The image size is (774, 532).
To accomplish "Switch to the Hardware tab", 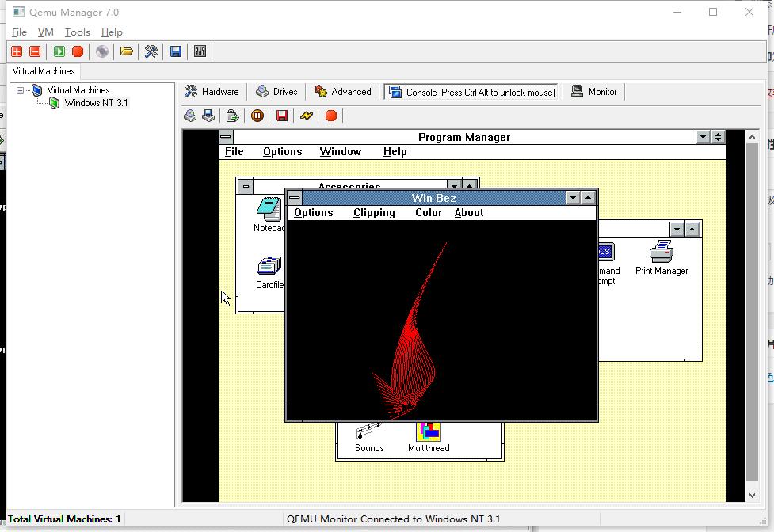I will (x=212, y=92).
